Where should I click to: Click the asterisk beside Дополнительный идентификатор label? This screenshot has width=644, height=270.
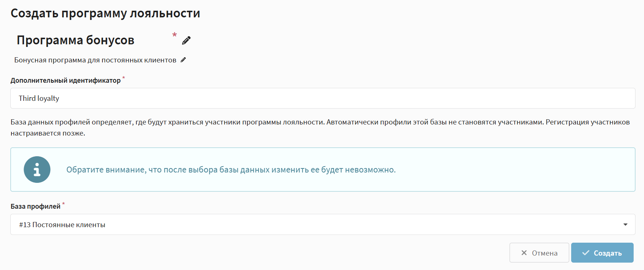click(124, 78)
